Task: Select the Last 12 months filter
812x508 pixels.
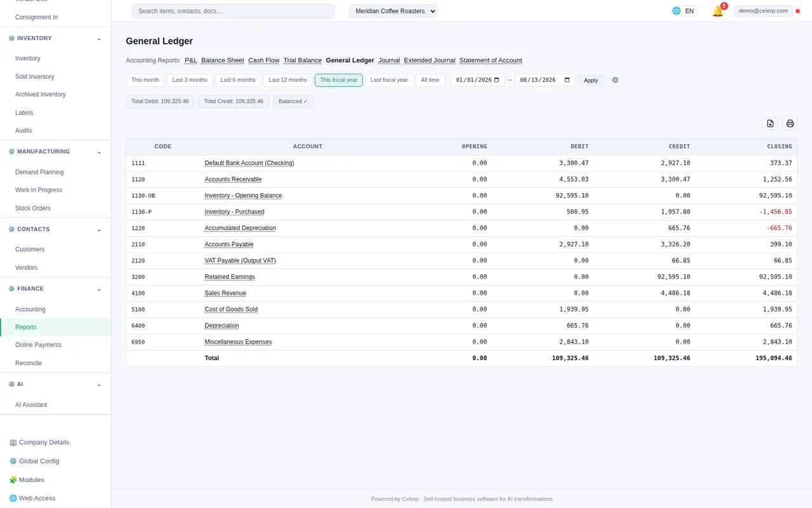Action: click(x=287, y=80)
